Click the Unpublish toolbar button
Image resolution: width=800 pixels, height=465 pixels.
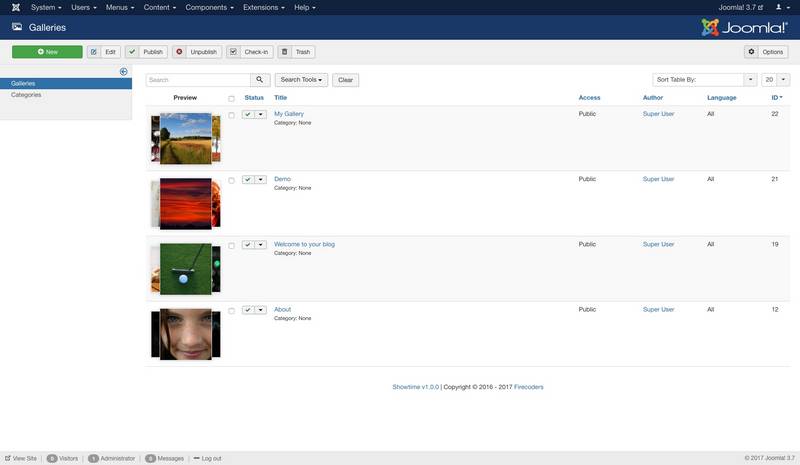(x=196, y=52)
